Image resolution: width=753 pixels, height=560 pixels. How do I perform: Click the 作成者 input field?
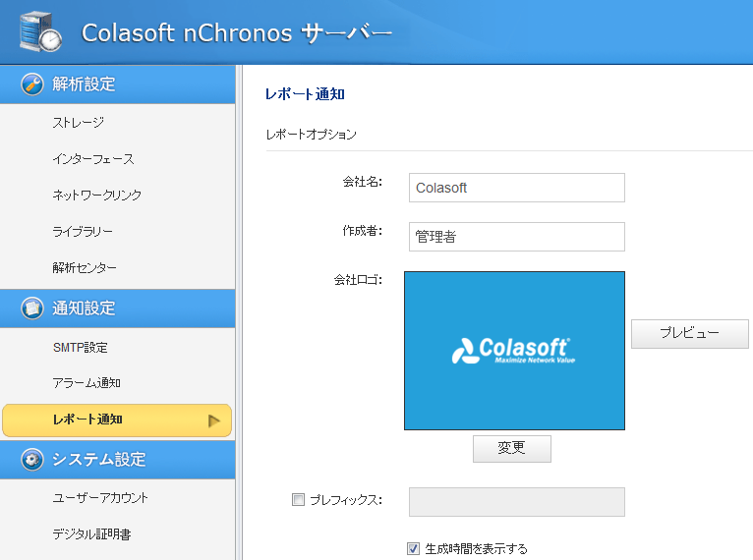516,237
